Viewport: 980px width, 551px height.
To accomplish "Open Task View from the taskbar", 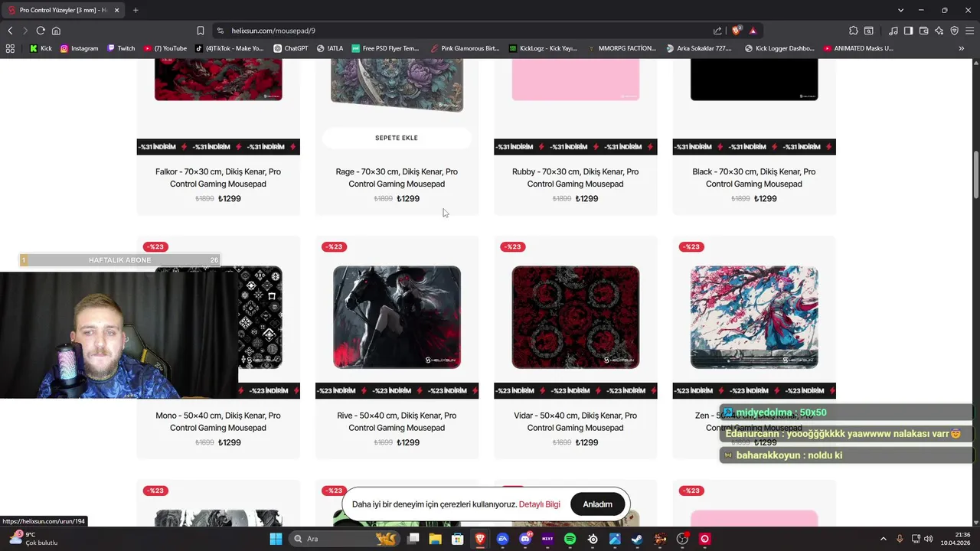I will pos(413,539).
